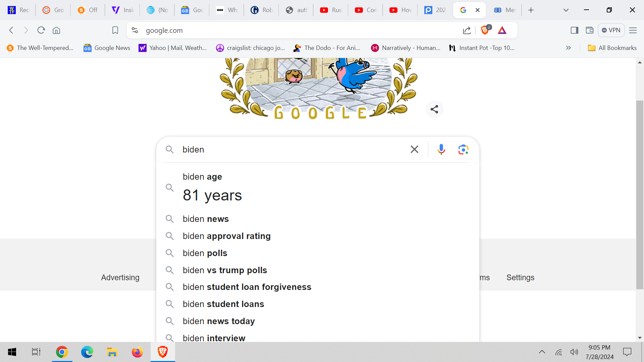This screenshot has height=362, width=644.
Task: Open File Explorer from the taskbar
Action: click(x=112, y=352)
